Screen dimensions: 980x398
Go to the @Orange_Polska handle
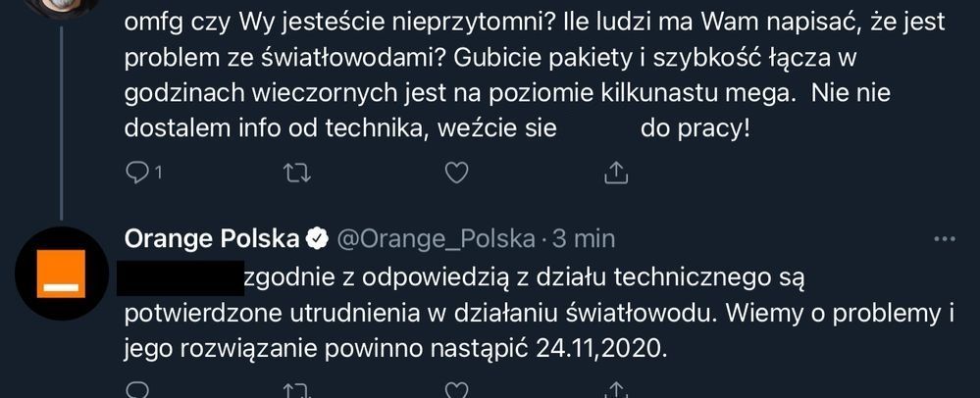point(437,238)
